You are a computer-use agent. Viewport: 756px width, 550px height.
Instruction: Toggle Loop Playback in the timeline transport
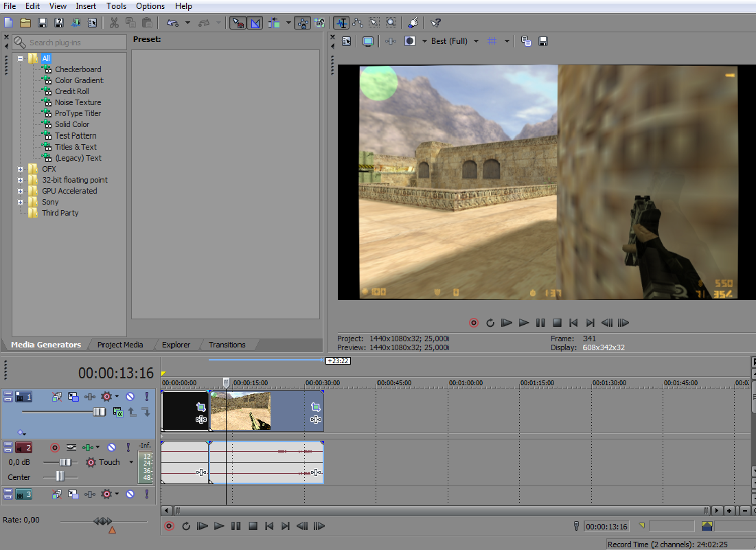[186, 527]
